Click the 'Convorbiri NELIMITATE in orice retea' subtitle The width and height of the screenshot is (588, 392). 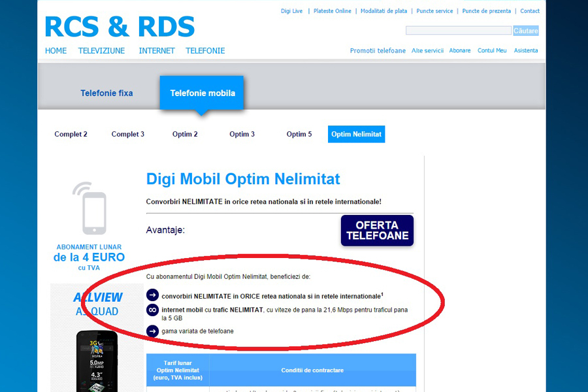(x=264, y=202)
